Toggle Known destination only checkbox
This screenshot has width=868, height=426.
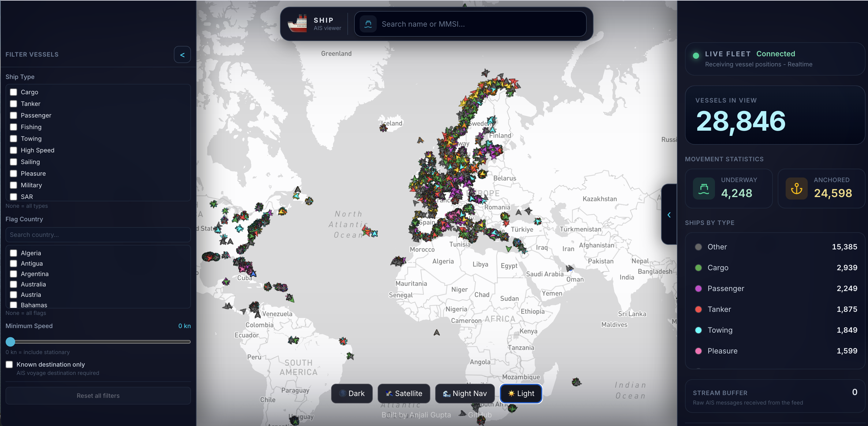(9, 364)
